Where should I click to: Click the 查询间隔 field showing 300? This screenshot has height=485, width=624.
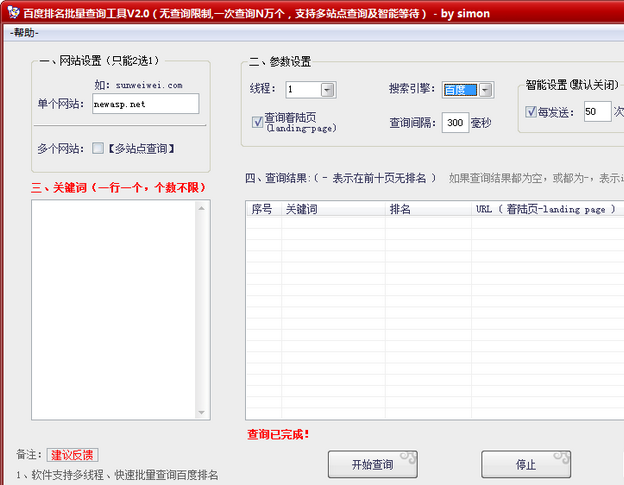click(x=454, y=123)
